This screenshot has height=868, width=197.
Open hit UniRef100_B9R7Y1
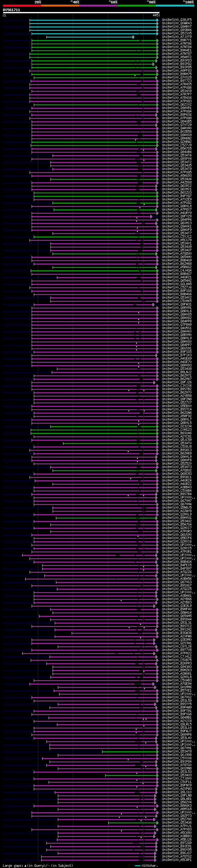coord(177,40)
